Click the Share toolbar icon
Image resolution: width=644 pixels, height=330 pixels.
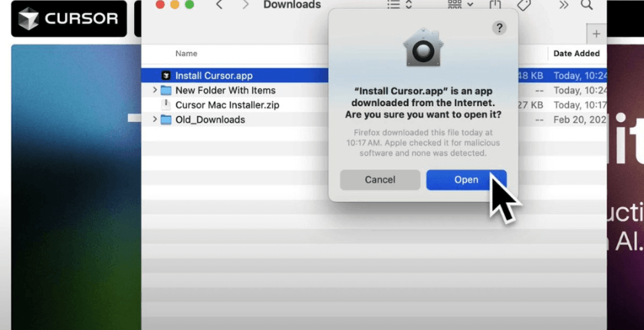pos(495,5)
